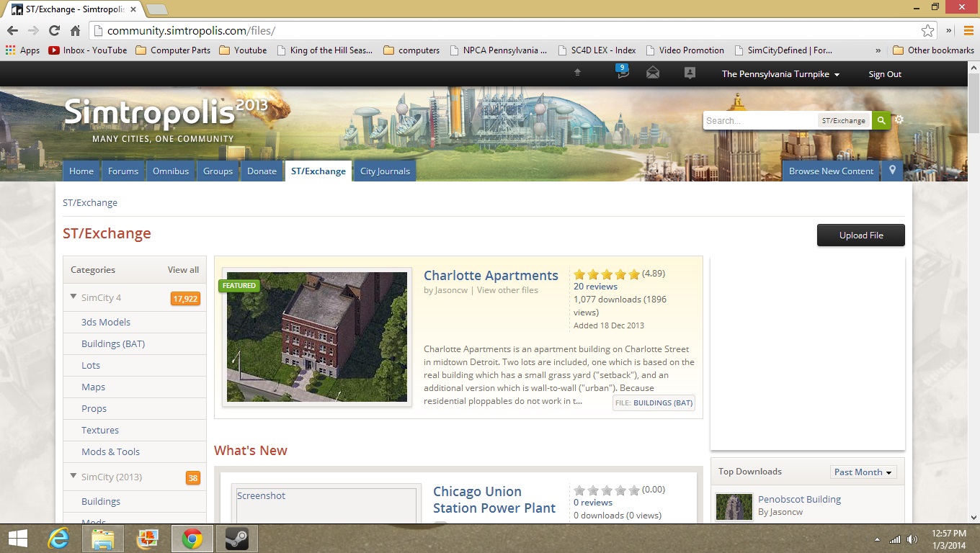980x553 pixels.
Task: Go to the Forums tab
Action: [123, 171]
